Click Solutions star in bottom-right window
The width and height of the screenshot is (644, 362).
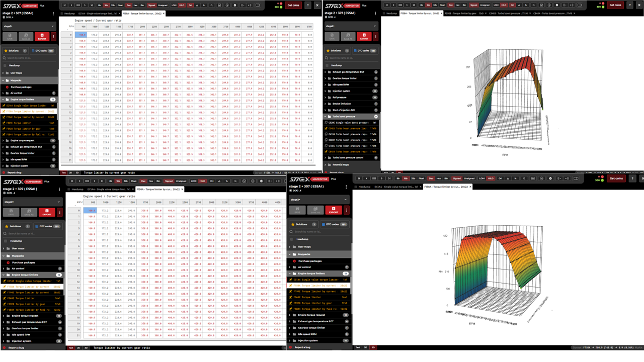click(293, 224)
